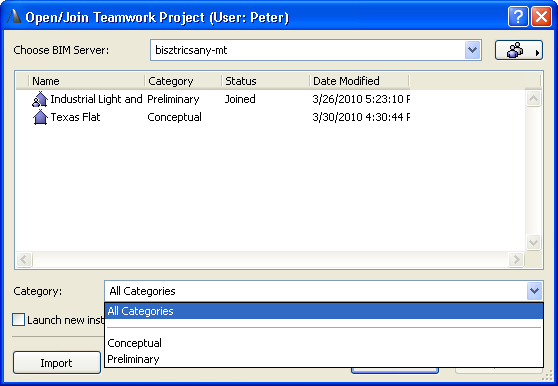Click the Conceptual category cell for Texas Flat

(174, 117)
